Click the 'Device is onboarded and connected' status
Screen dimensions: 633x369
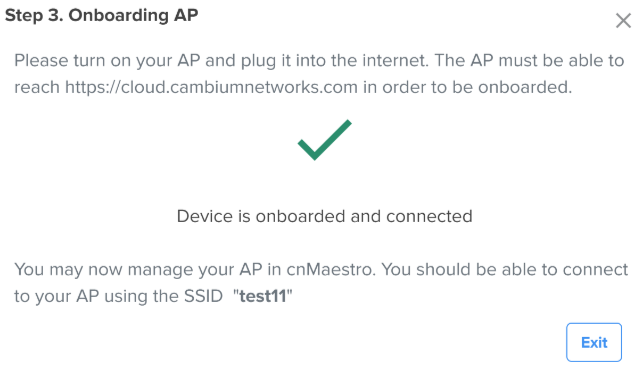coord(325,216)
